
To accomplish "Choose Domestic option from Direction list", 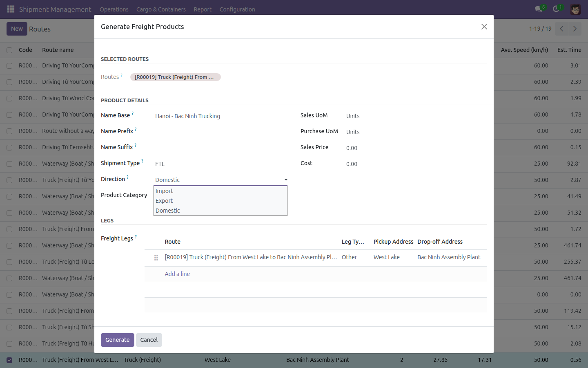I will pos(220,211).
